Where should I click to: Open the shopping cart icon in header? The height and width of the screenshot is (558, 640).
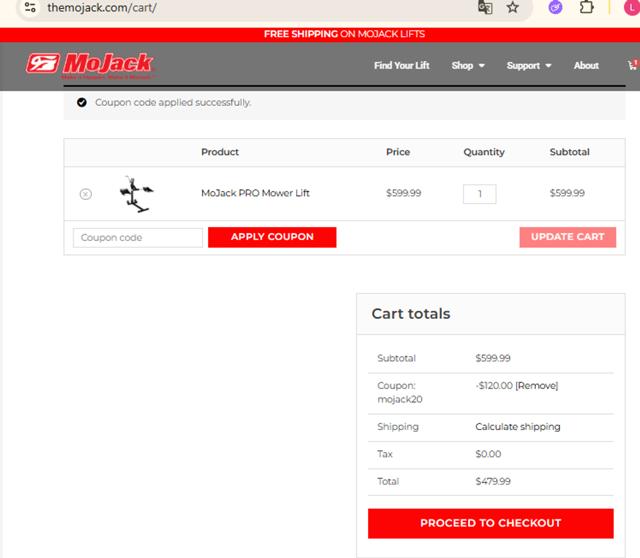[x=633, y=65]
